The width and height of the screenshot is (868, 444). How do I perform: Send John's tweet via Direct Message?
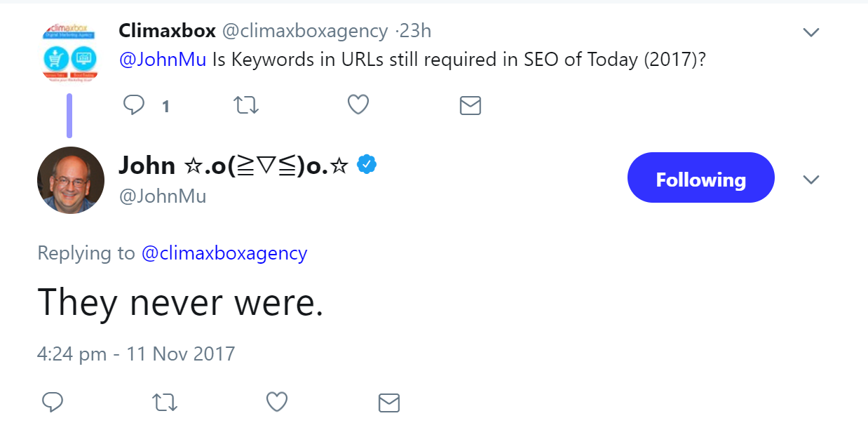[388, 403]
